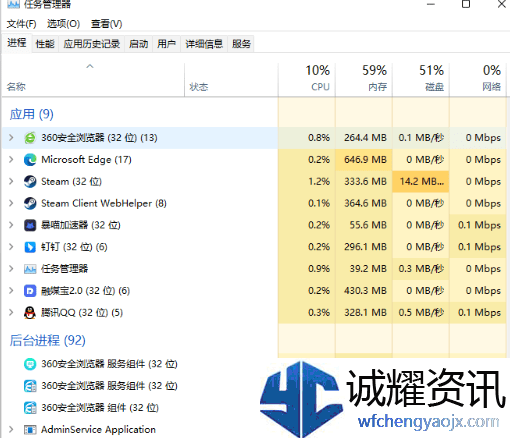Click the Steam Client WebHelper icon
This screenshot has width=510, height=438.
pos(30,203)
